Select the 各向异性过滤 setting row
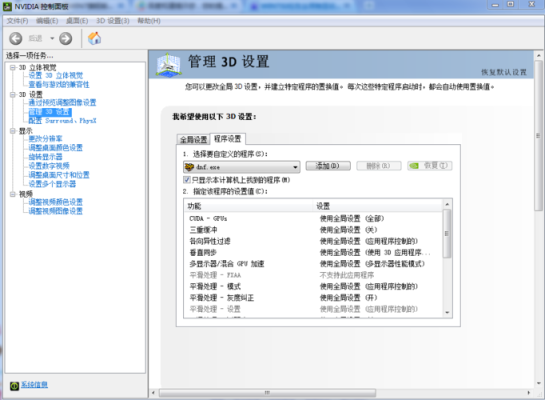Viewport: 545px width, 400px height. point(313,241)
